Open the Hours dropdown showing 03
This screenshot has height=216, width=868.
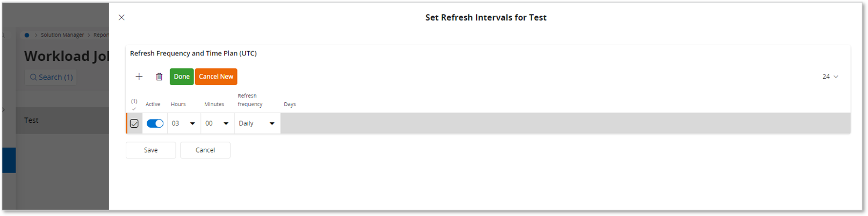[x=184, y=123]
